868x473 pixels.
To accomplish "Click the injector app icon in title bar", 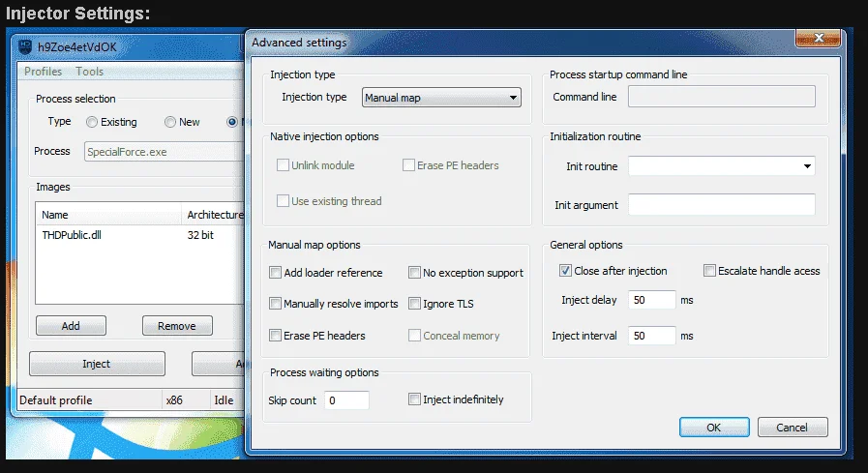I will point(25,47).
